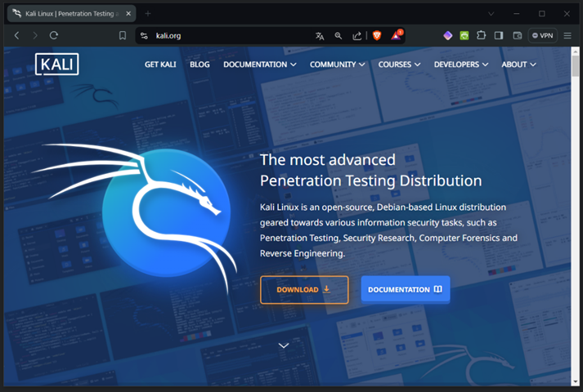Image resolution: width=583 pixels, height=392 pixels.
Task: Open the Extensions puzzle piece icon
Action: pos(481,36)
